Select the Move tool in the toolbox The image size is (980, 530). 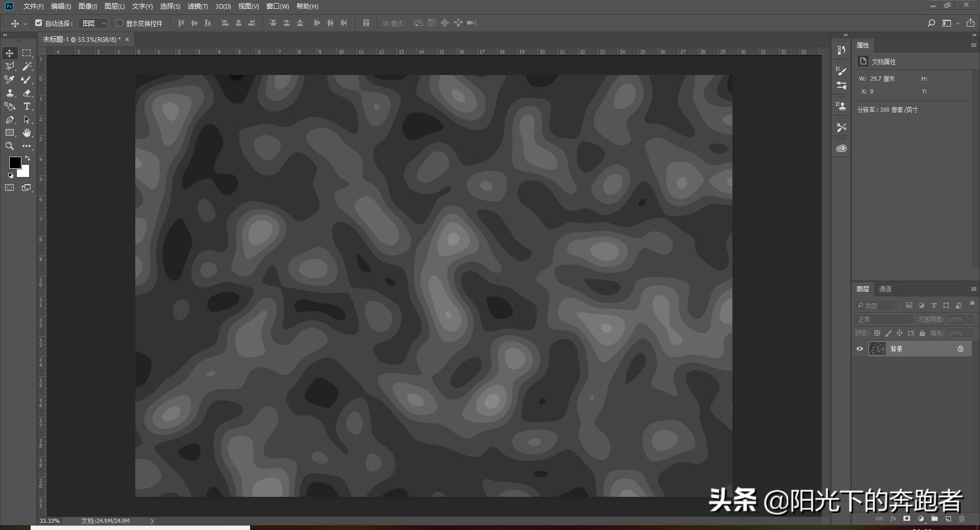10,53
